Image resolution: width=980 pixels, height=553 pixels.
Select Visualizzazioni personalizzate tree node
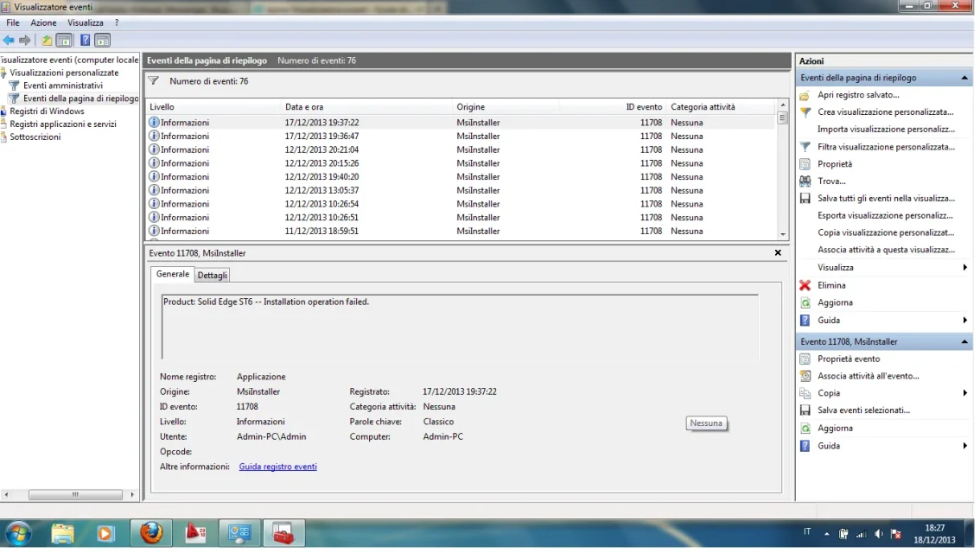[64, 73]
